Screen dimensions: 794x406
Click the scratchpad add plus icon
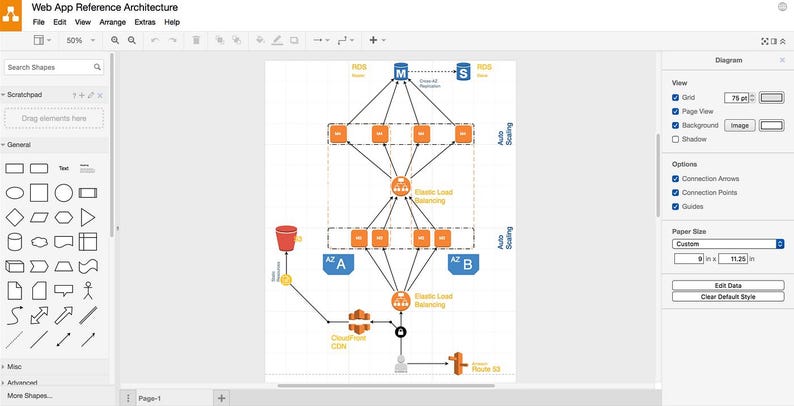82,95
